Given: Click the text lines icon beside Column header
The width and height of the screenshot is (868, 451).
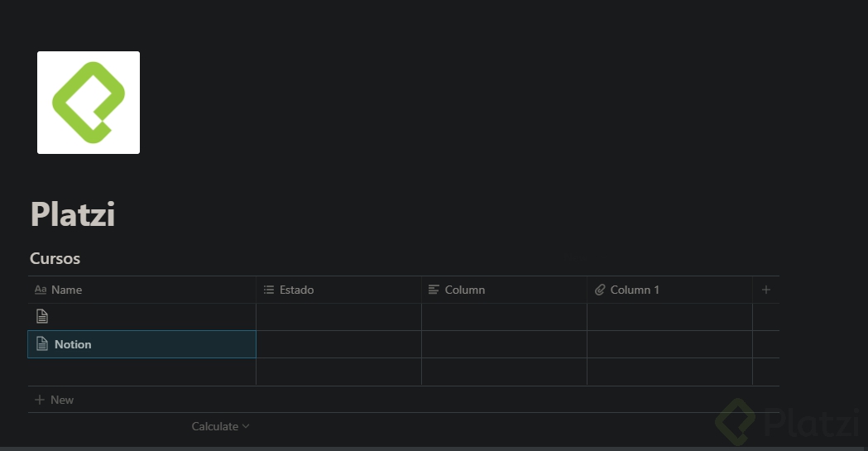Looking at the screenshot, I should pyautogui.click(x=434, y=290).
